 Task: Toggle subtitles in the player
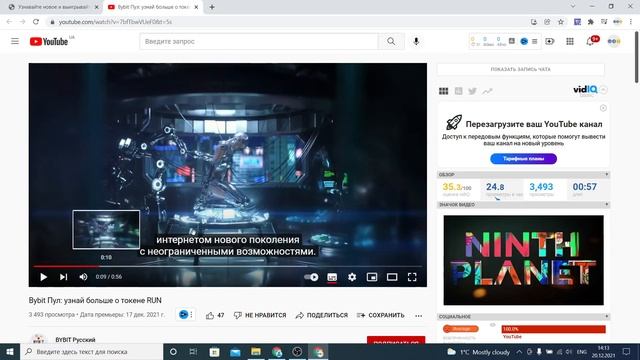[x=332, y=277]
